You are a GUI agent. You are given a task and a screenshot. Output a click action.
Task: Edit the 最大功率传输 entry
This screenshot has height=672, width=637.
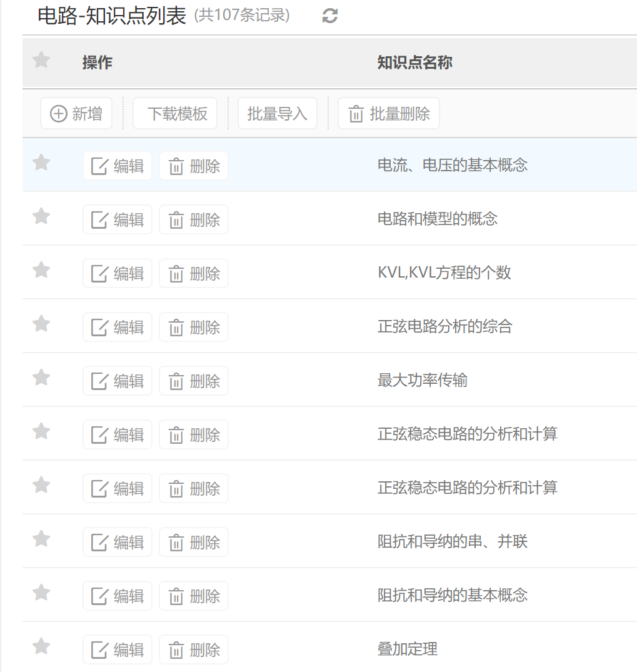tap(118, 381)
